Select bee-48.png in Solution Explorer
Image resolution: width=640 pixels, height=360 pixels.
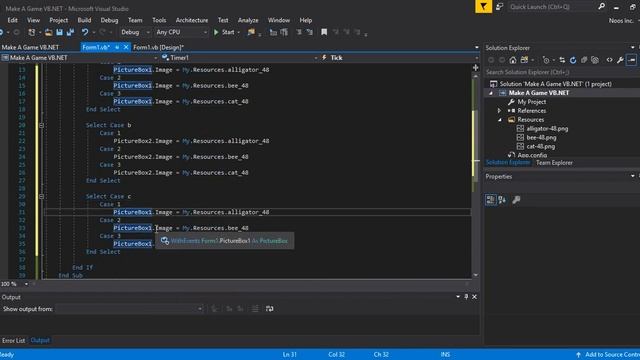pos(541,138)
